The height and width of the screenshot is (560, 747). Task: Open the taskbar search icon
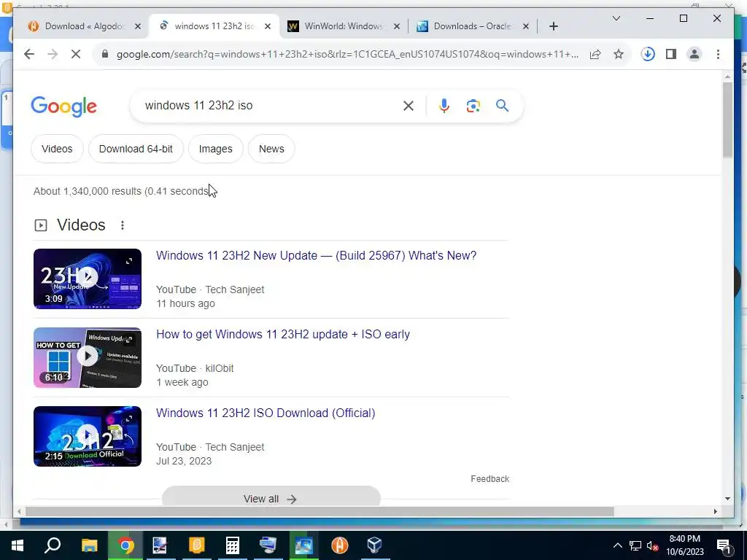[x=53, y=545]
